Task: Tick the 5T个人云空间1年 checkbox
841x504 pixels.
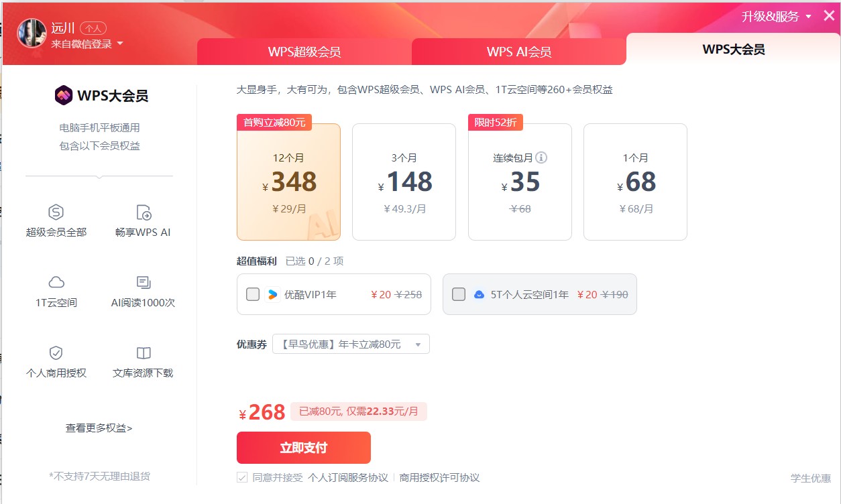Action: (x=459, y=294)
